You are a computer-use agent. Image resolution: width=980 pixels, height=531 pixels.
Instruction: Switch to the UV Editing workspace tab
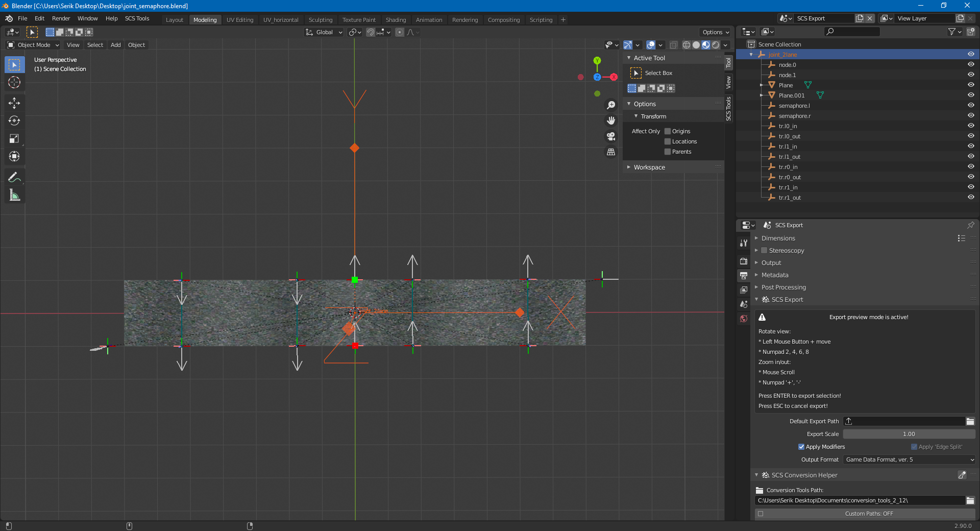240,20
